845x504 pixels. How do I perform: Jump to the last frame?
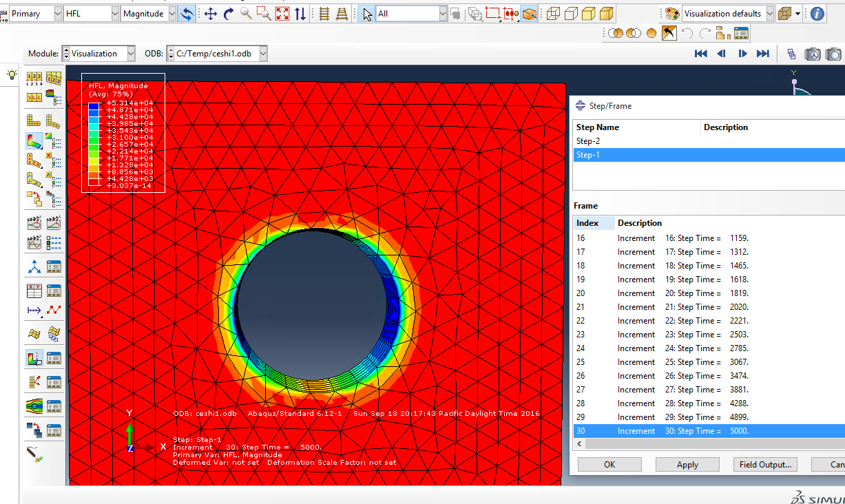click(x=762, y=54)
